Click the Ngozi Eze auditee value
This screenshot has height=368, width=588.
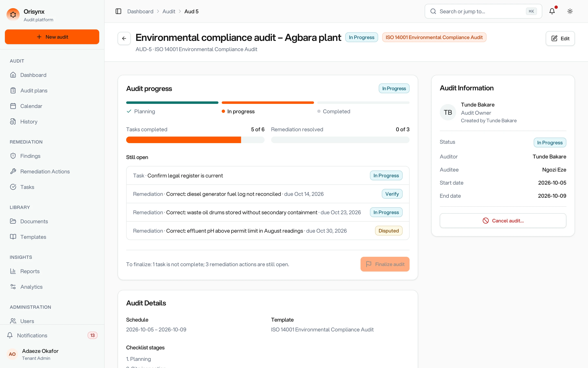pyautogui.click(x=554, y=170)
